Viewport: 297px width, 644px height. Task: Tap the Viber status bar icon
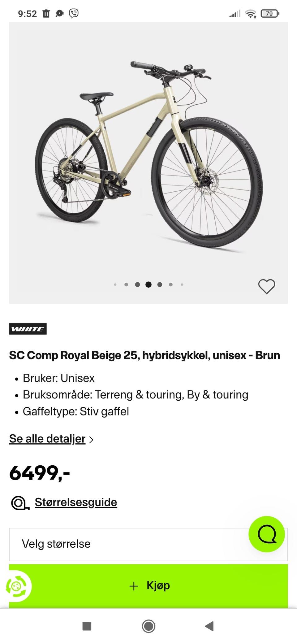[x=74, y=13]
